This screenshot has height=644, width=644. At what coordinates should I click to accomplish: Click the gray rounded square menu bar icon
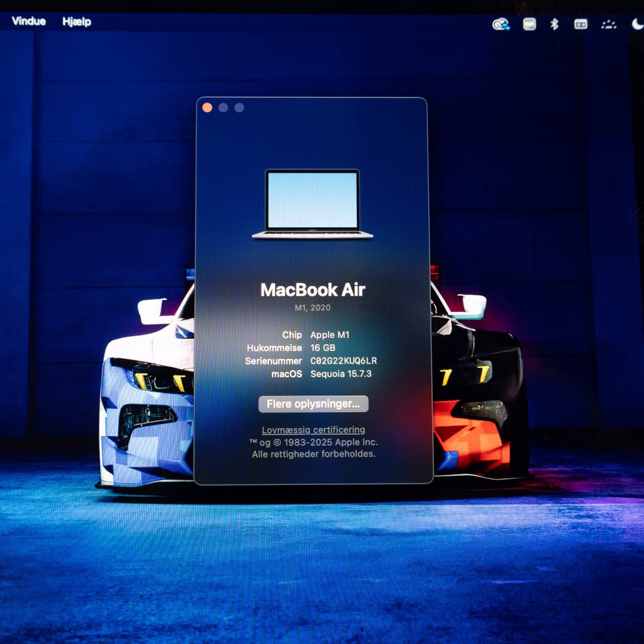(x=529, y=24)
